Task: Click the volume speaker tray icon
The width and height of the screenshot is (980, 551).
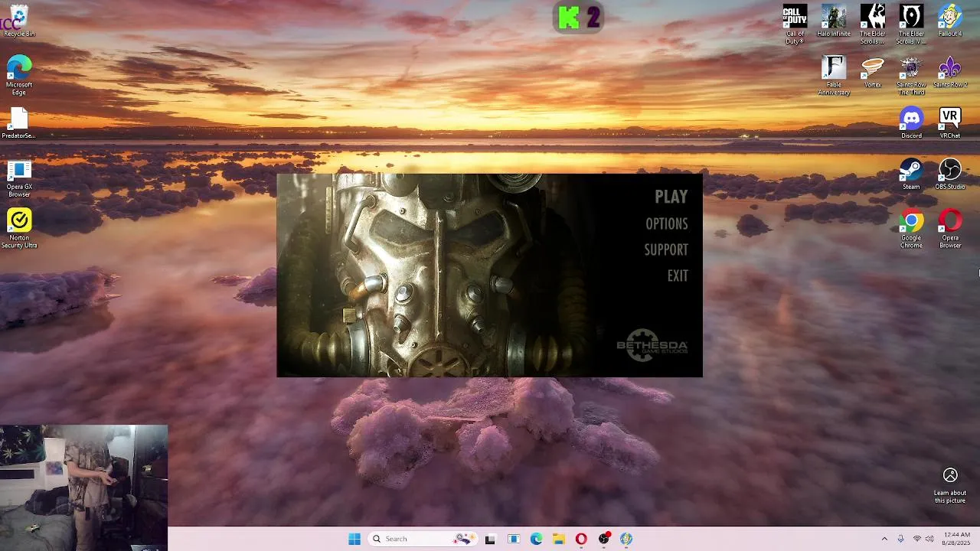Action: pyautogui.click(x=929, y=539)
